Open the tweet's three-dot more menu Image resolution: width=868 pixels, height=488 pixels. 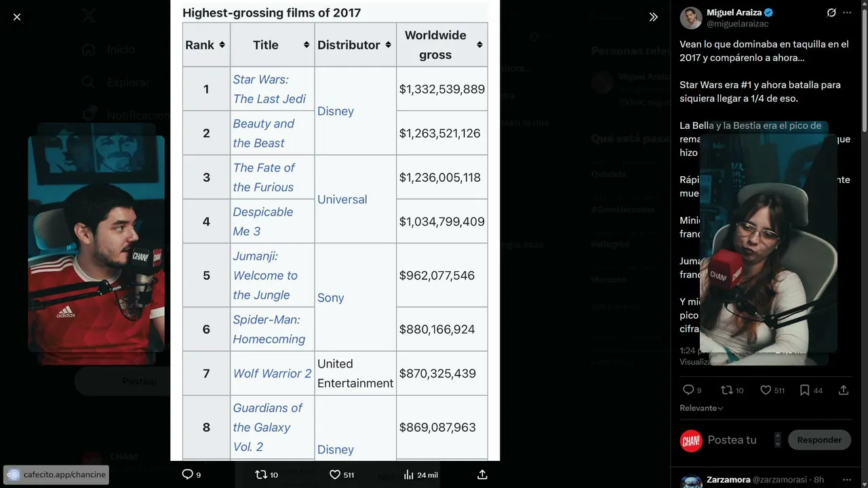847,13
